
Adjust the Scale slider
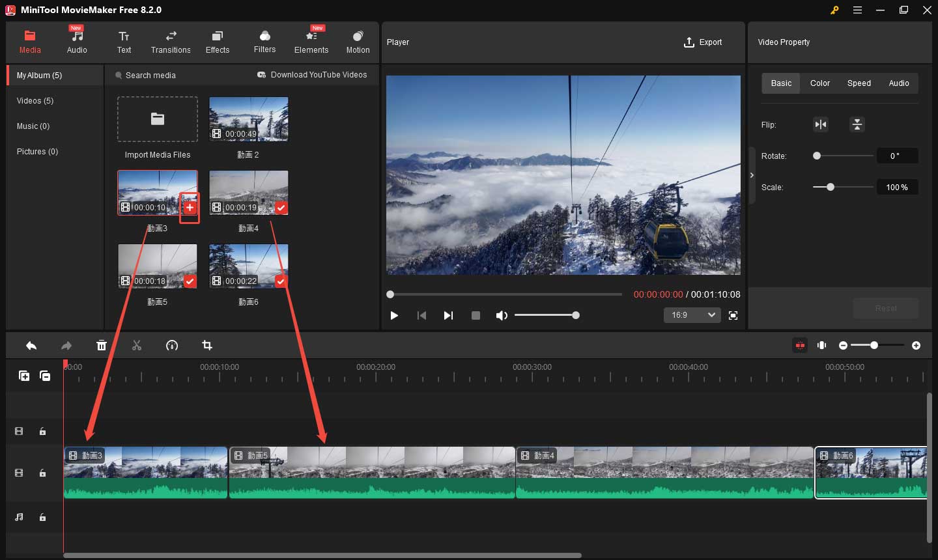tap(843, 187)
